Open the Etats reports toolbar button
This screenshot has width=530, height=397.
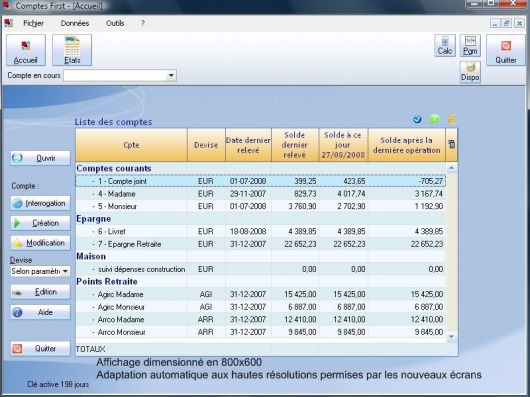(x=72, y=50)
